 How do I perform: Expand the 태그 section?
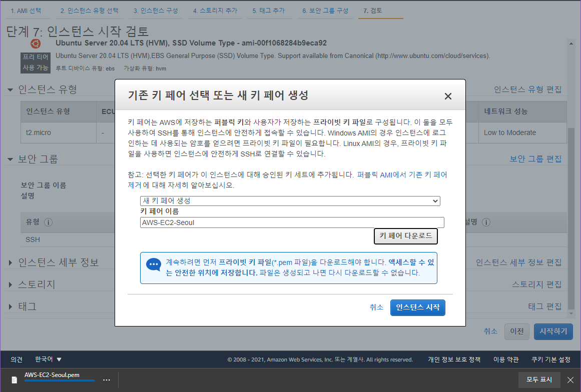11,306
